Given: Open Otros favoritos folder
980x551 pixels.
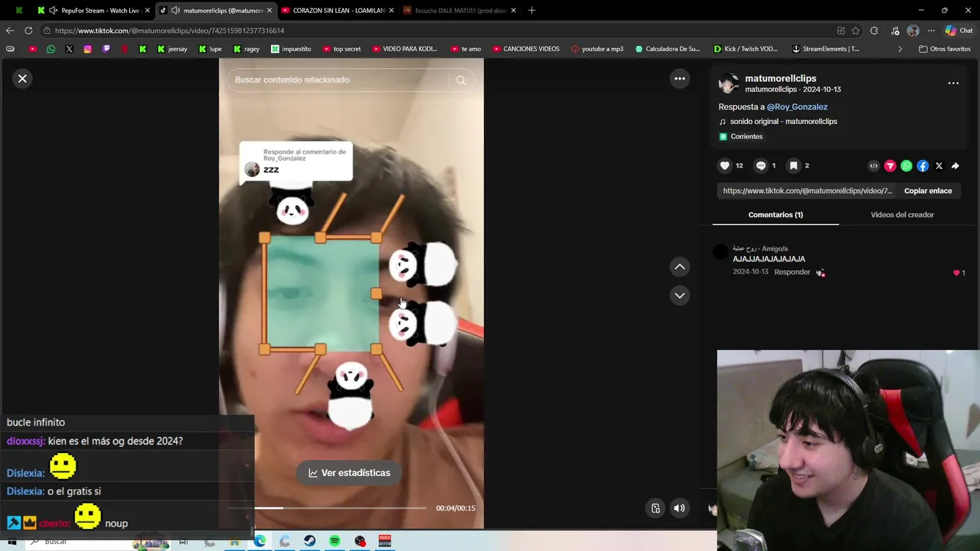Looking at the screenshot, I should 945,49.
